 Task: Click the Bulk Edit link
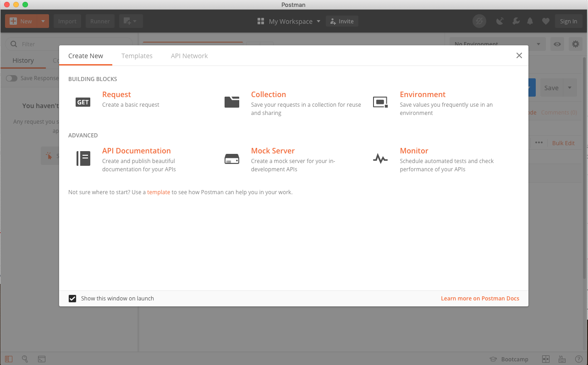pyautogui.click(x=563, y=143)
